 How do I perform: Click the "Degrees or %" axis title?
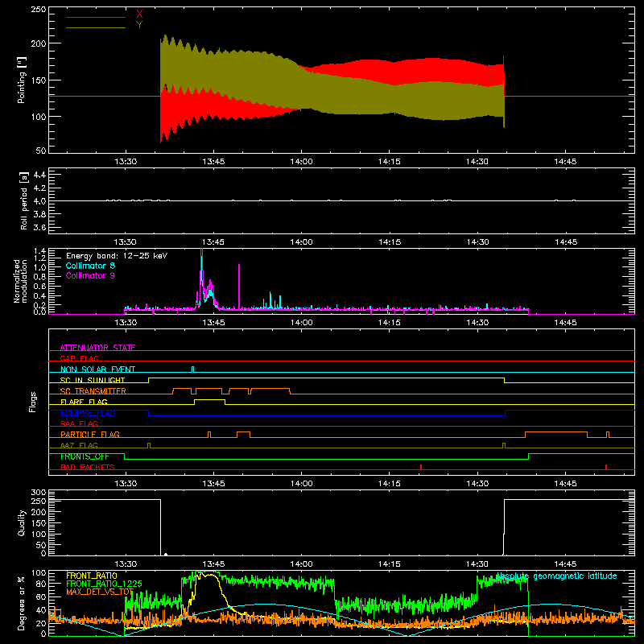pyautogui.click(x=22, y=603)
